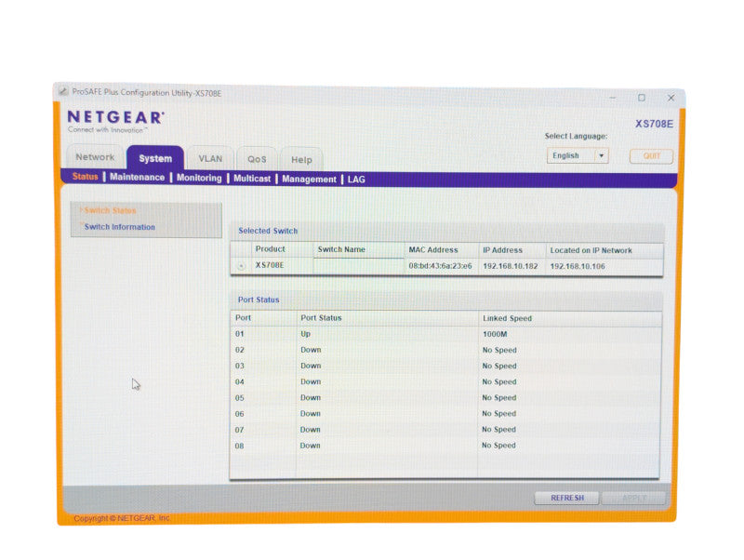Viewport: 744px width, 560px height.
Task: Open Switch Information in the sidebar
Action: coord(120,227)
